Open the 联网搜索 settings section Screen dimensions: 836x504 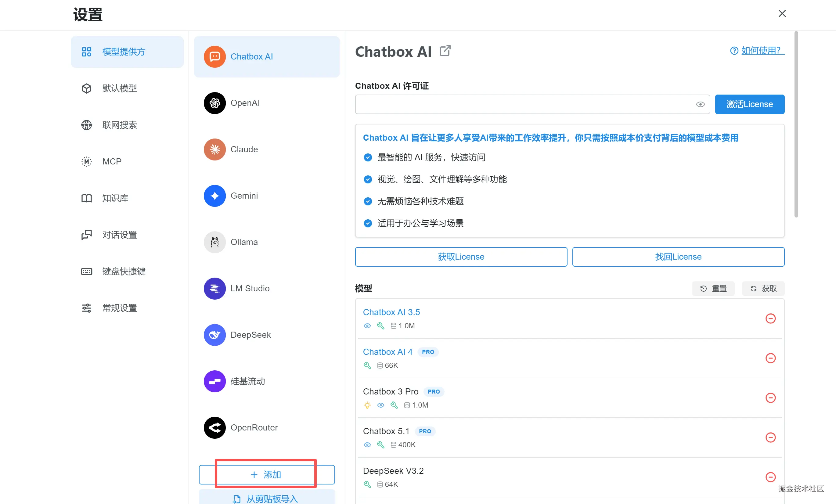(127, 125)
